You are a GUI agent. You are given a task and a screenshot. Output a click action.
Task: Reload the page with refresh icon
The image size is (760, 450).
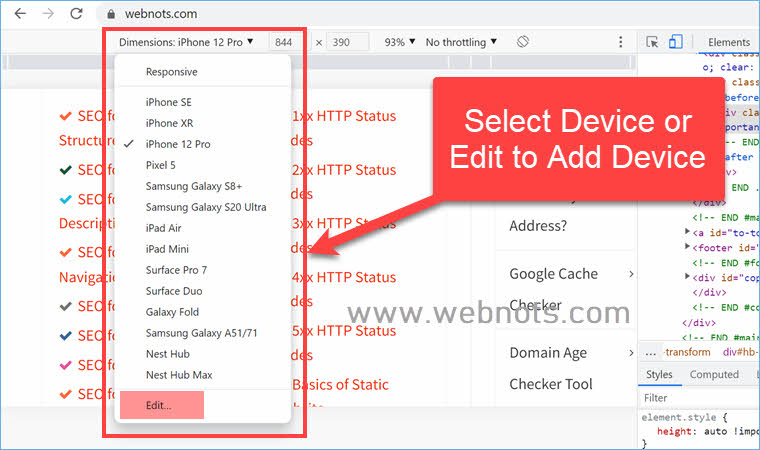76,14
